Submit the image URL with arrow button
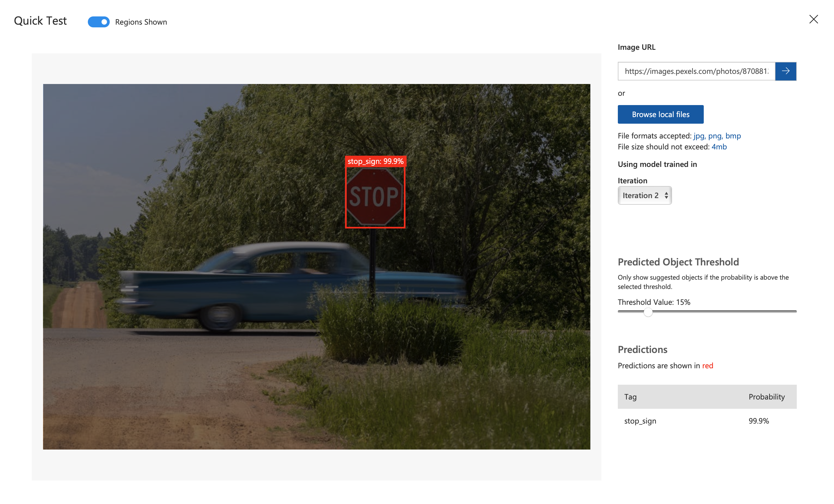Viewport: 834px width, 504px height. [786, 71]
